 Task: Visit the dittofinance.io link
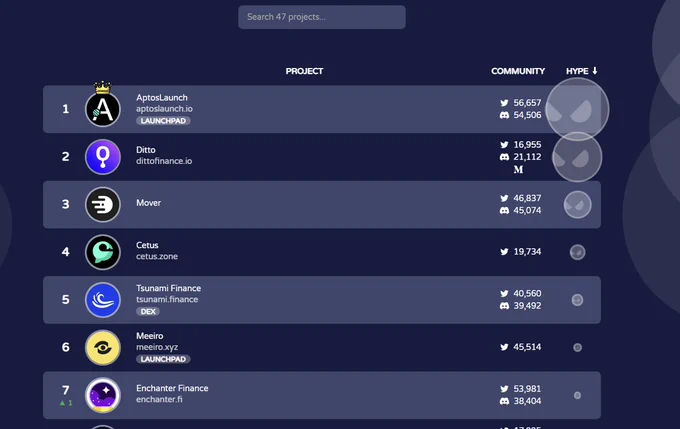click(164, 161)
